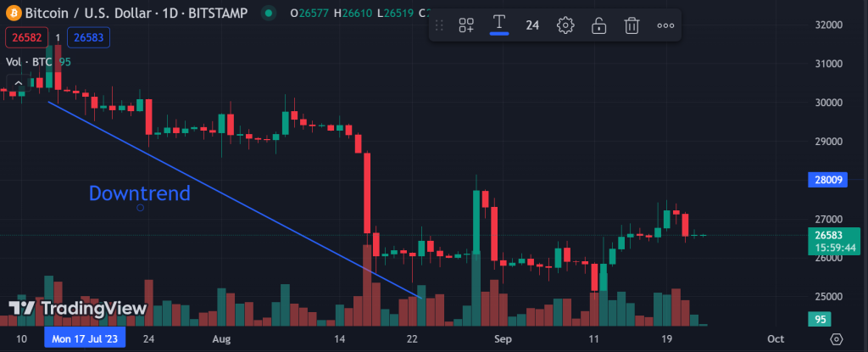Viewport: 868px width, 352px height.
Task: Collapse legend with the up chevron
Action: click(x=17, y=83)
